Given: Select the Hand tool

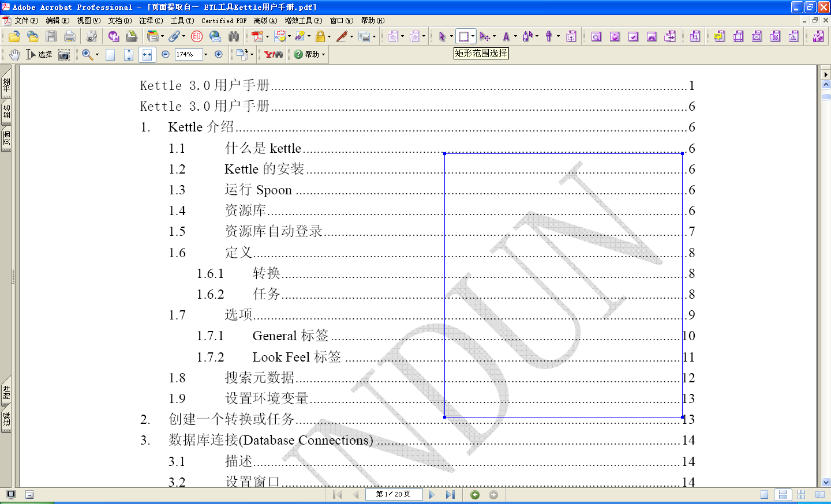Looking at the screenshot, I should [14, 54].
